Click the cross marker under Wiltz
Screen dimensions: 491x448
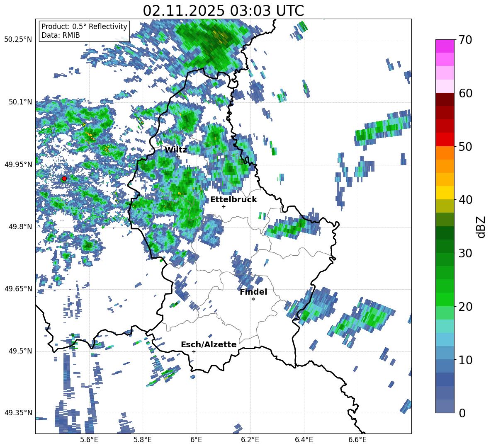[178, 157]
